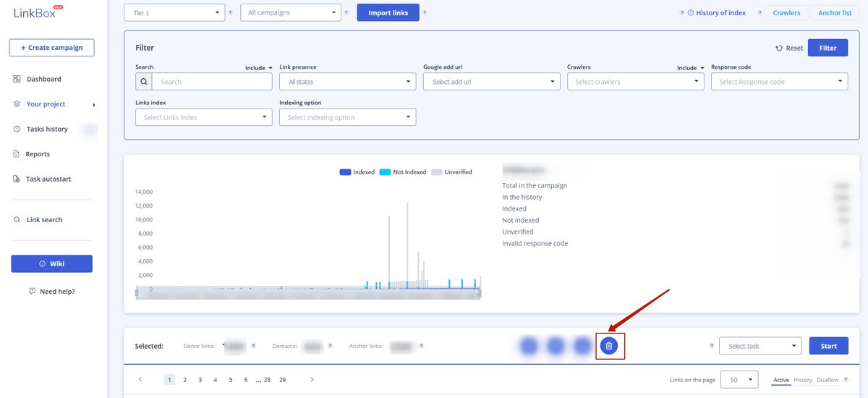Click the Crawlers button
This screenshot has width=868, height=398.
(x=786, y=12)
